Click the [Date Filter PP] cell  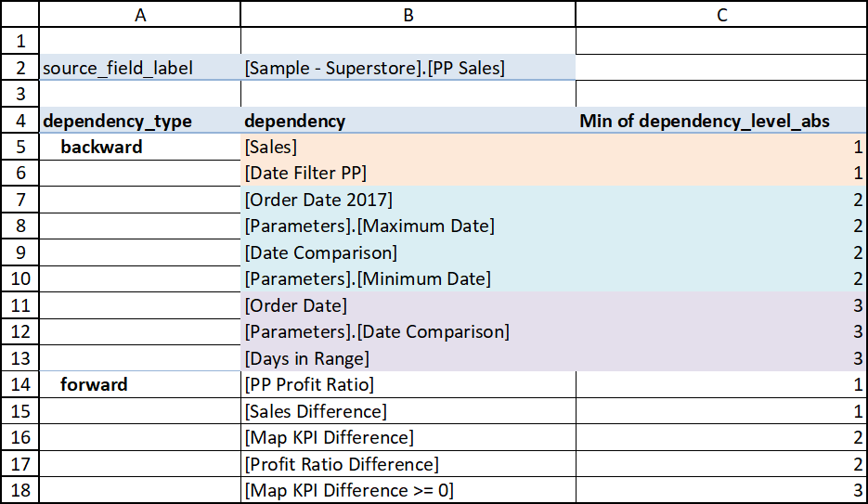408,173
